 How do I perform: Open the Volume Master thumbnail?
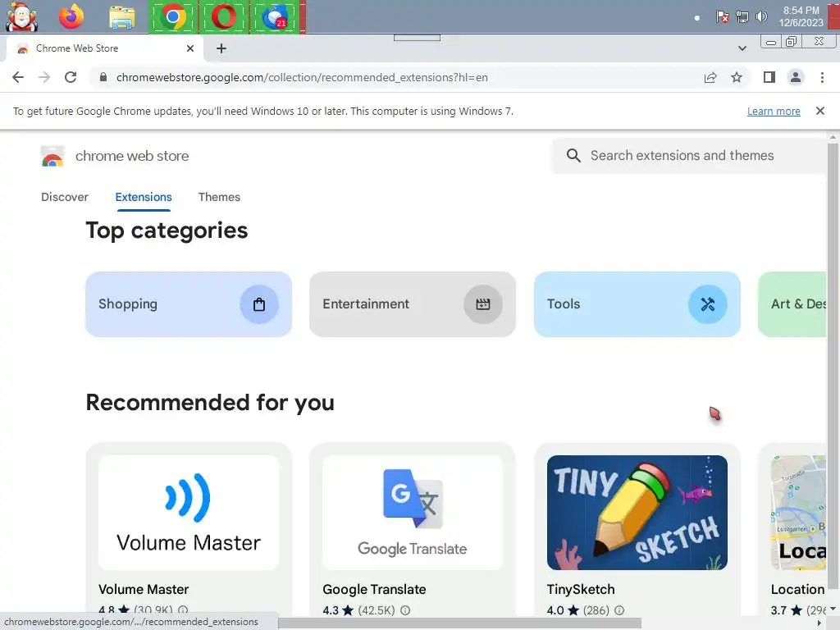tap(189, 513)
